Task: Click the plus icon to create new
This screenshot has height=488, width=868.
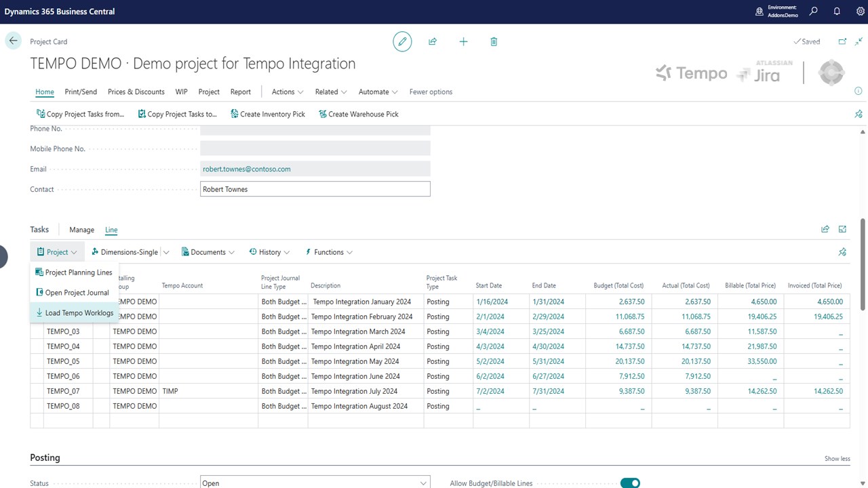Action: (463, 42)
